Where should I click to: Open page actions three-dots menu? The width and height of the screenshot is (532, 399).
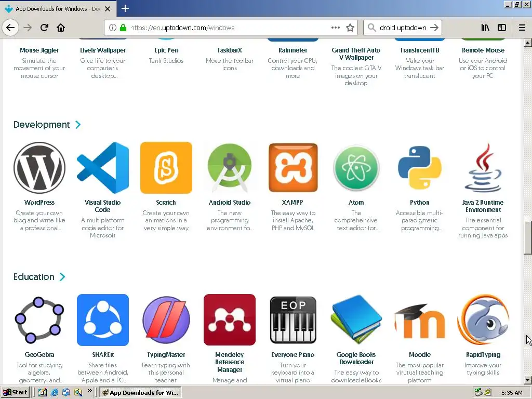coord(336,28)
